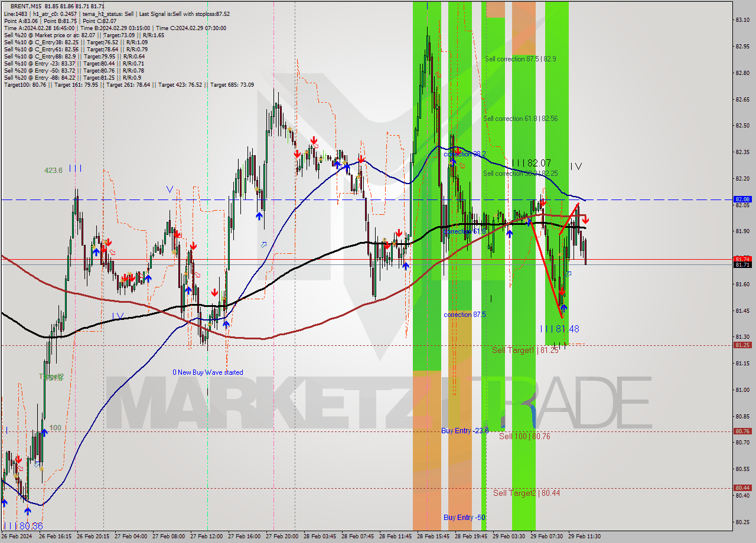Click 'Sell %20 @ Market price or at: 82.07' line
Image resolution: width=756 pixels, height=543 pixels.
pos(84,35)
